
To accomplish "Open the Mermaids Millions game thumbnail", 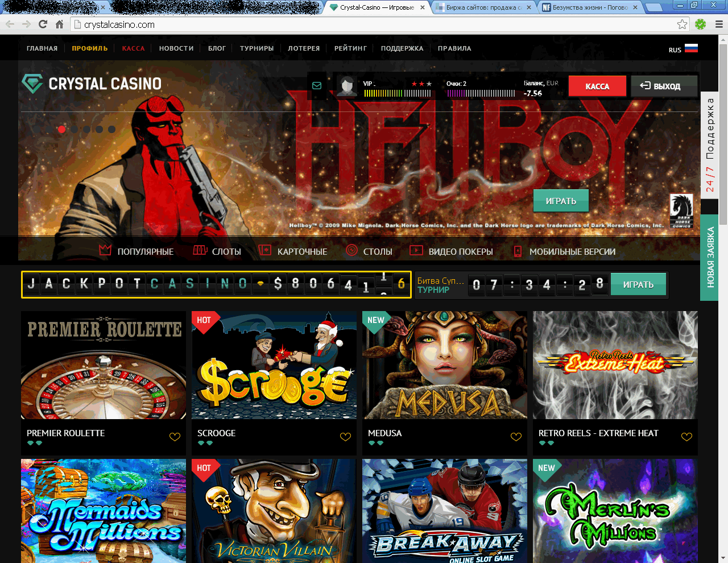I will tap(104, 511).
